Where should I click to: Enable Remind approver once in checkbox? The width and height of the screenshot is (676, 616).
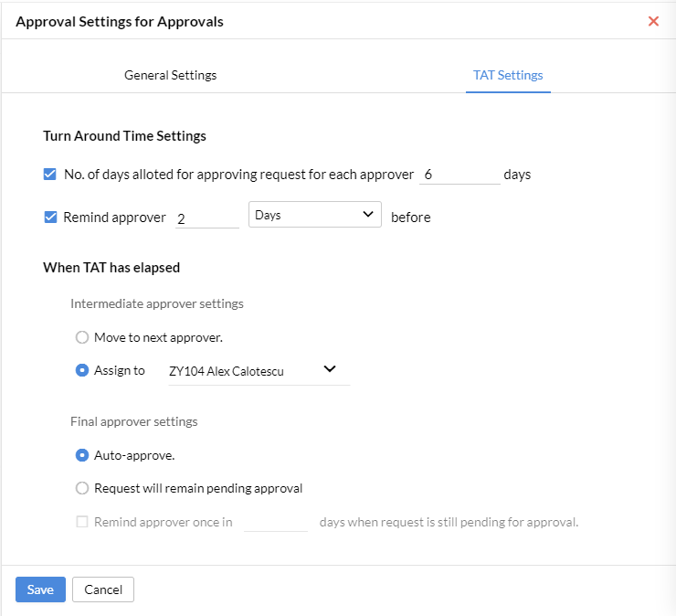pos(82,522)
